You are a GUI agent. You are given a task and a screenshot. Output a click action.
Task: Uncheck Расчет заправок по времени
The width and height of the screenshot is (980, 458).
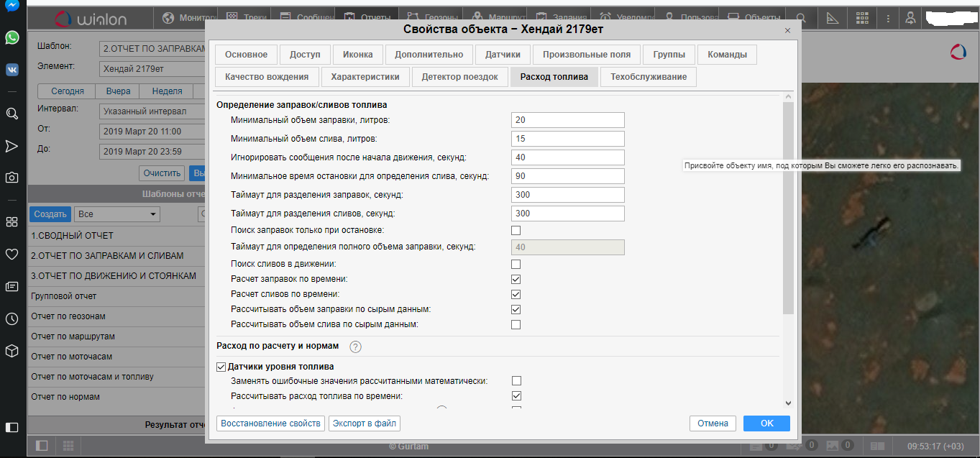pyautogui.click(x=516, y=279)
